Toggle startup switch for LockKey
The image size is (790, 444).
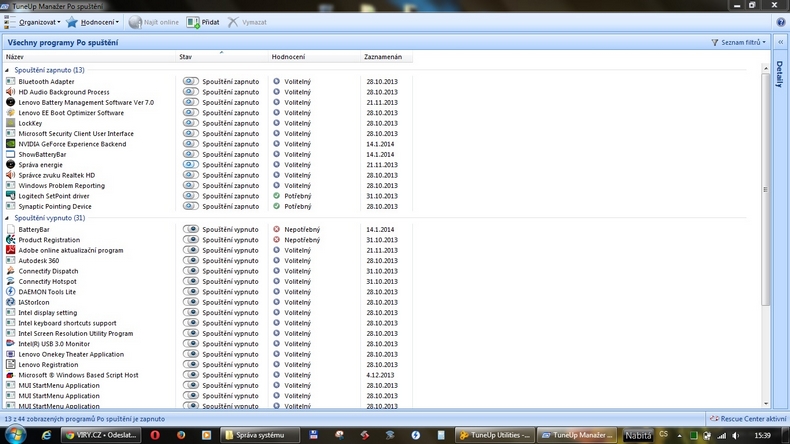pos(191,123)
